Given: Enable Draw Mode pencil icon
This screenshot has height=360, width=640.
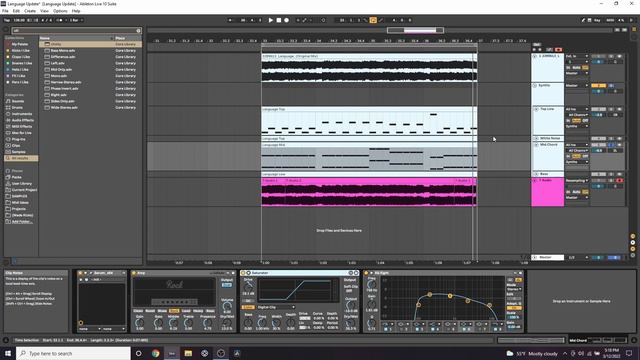Looking at the screenshot, I should click(583, 20).
